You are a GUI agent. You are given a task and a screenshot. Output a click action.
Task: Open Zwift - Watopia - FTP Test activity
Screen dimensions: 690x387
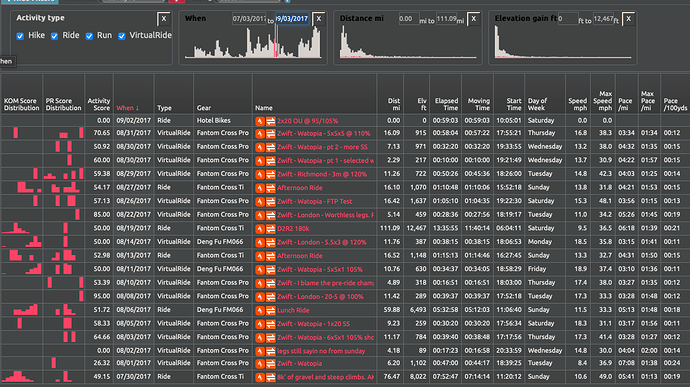coord(314,202)
